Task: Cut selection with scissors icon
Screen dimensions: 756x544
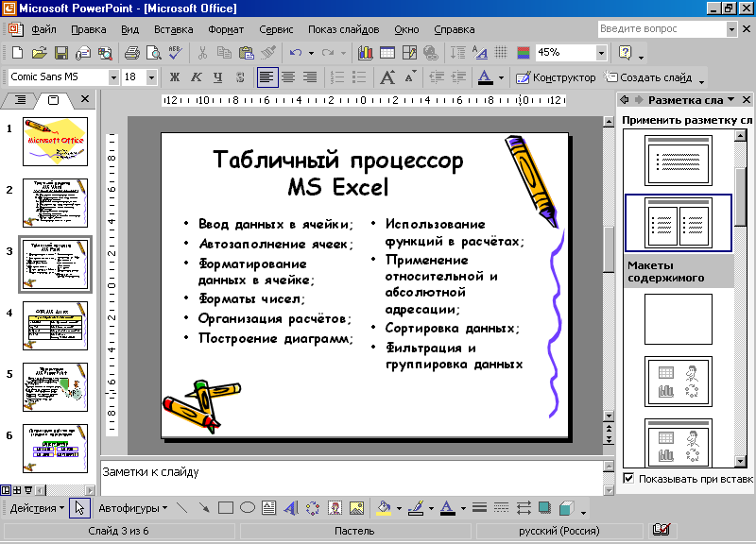Action: pyautogui.click(x=202, y=53)
